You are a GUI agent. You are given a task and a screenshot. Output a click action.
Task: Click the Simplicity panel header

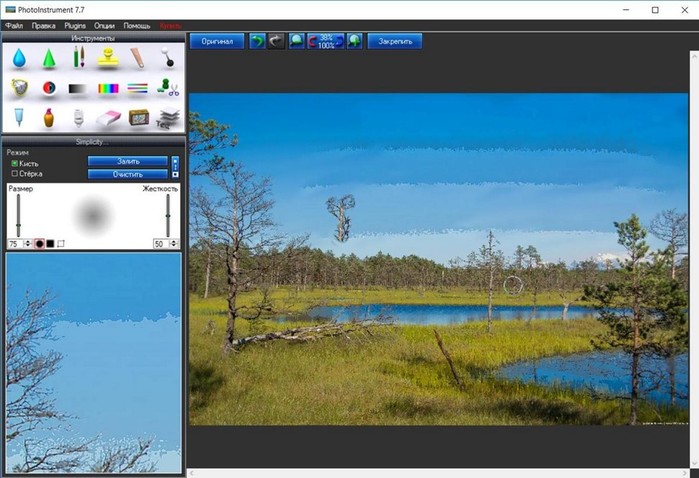click(x=93, y=142)
